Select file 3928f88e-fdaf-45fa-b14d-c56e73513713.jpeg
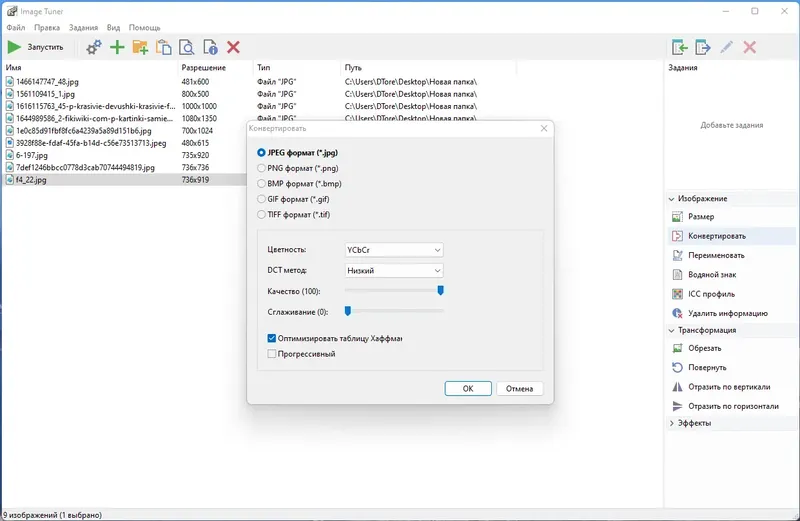The width and height of the screenshot is (800, 521). pyautogui.click(x=91, y=143)
